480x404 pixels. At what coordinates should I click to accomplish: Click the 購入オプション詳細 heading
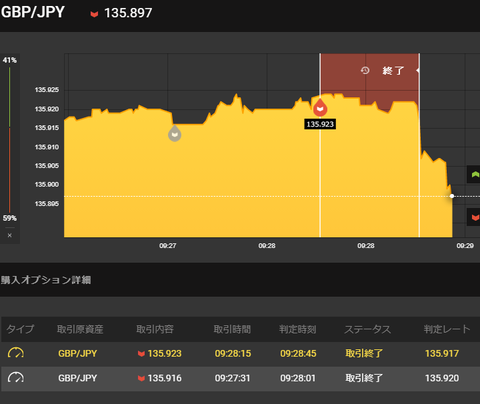coord(46,280)
